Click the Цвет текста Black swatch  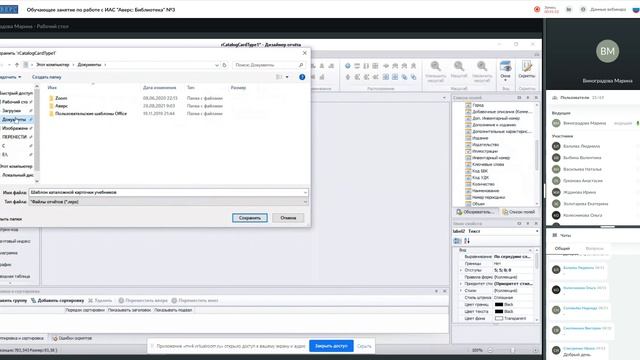click(499, 311)
